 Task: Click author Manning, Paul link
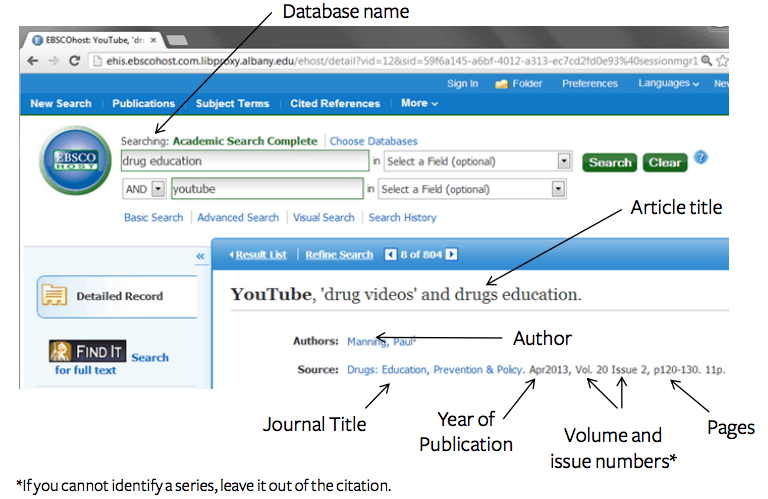[382, 341]
